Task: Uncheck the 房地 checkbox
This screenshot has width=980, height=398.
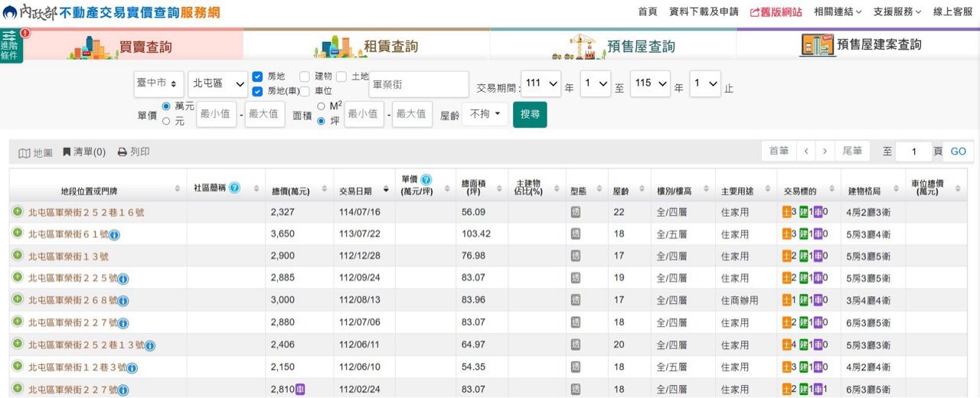Action: point(258,77)
